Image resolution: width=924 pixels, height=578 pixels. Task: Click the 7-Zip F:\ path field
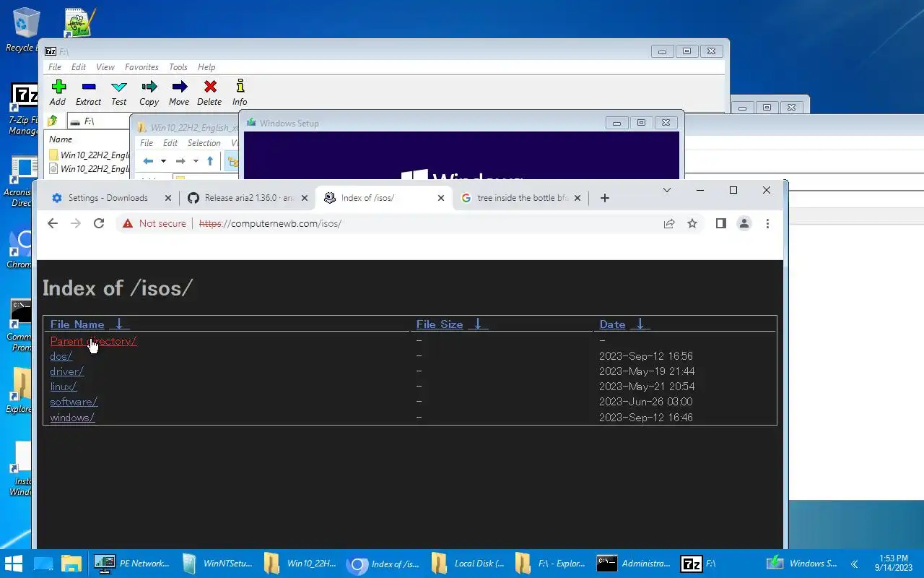99,121
